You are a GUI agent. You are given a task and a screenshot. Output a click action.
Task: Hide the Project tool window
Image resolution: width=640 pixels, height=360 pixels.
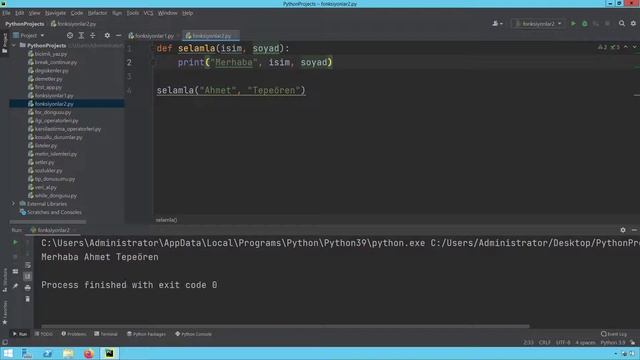(118, 36)
